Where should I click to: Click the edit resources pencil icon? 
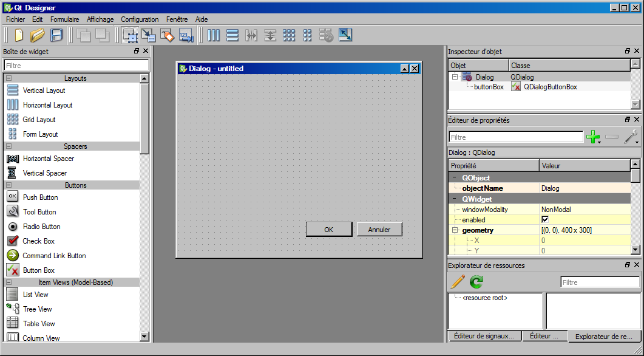tap(458, 282)
